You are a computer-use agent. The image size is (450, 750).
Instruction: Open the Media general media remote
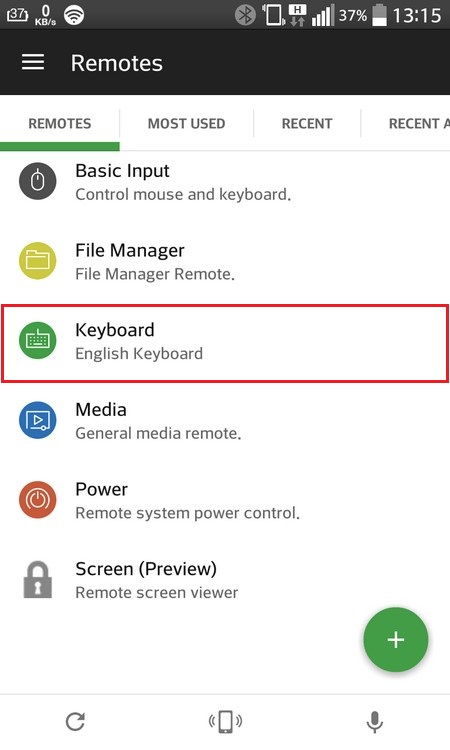225,421
